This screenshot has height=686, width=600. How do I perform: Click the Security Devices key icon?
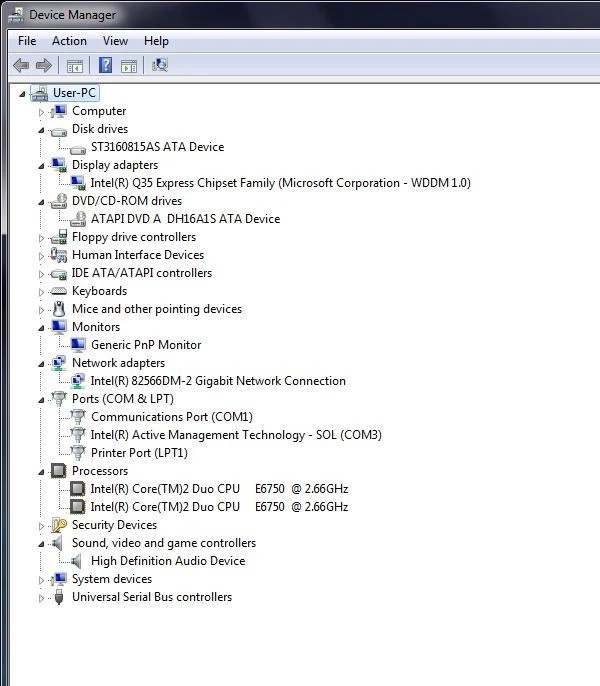click(59, 525)
